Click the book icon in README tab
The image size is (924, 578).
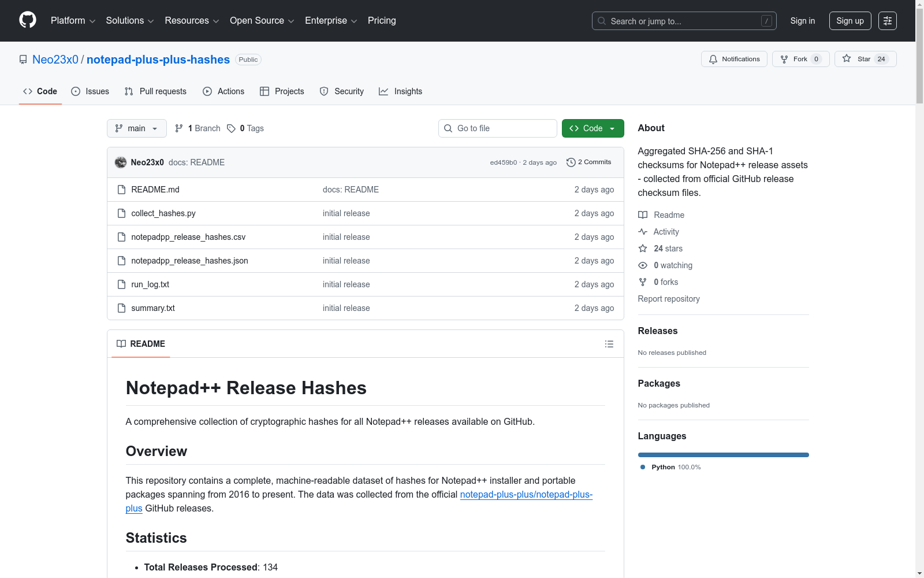tap(121, 344)
